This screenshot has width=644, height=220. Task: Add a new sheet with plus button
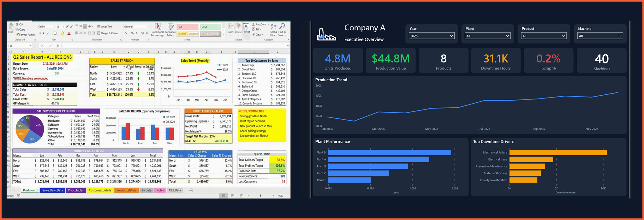click(191, 190)
